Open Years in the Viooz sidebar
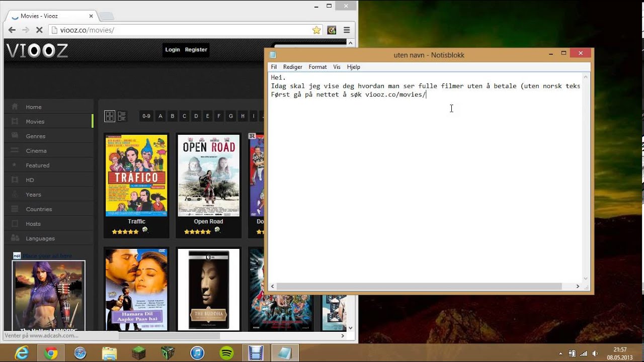This screenshot has height=362, width=644. (x=49, y=195)
